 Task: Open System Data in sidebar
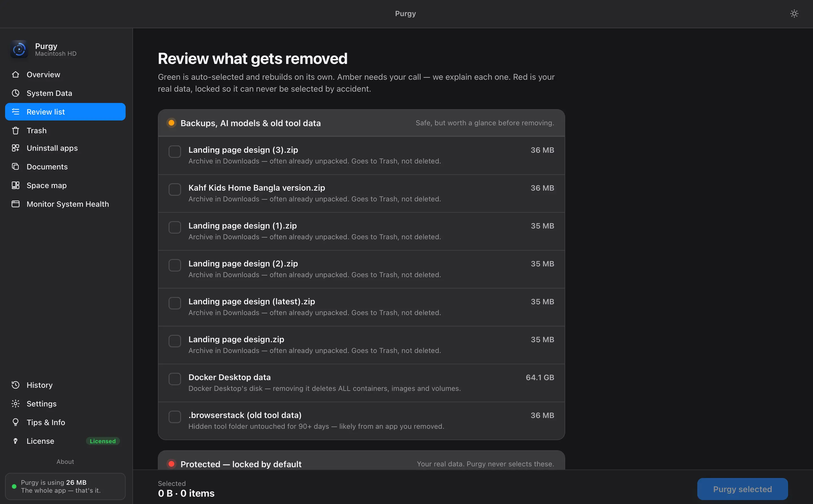[x=65, y=93]
